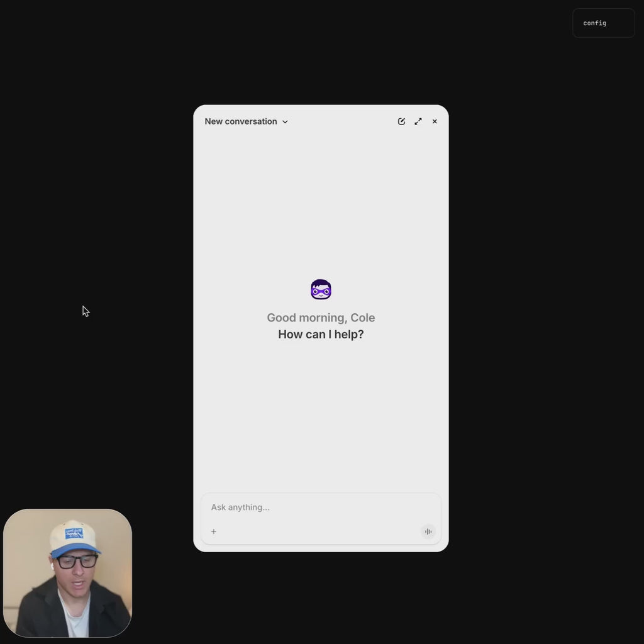Click blank space between plus and voice icons
644x644 pixels.
click(321, 531)
